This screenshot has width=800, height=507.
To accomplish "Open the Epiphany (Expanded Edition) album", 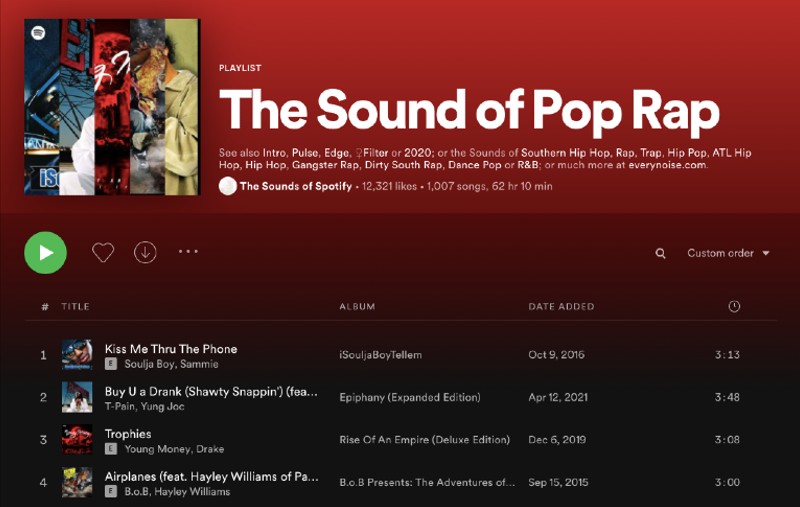I will pyautogui.click(x=410, y=397).
